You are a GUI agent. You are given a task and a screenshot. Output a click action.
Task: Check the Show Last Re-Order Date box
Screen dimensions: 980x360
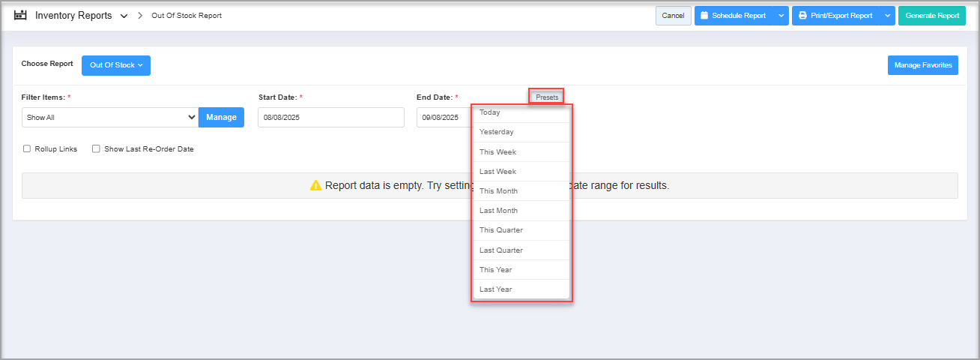(x=96, y=148)
